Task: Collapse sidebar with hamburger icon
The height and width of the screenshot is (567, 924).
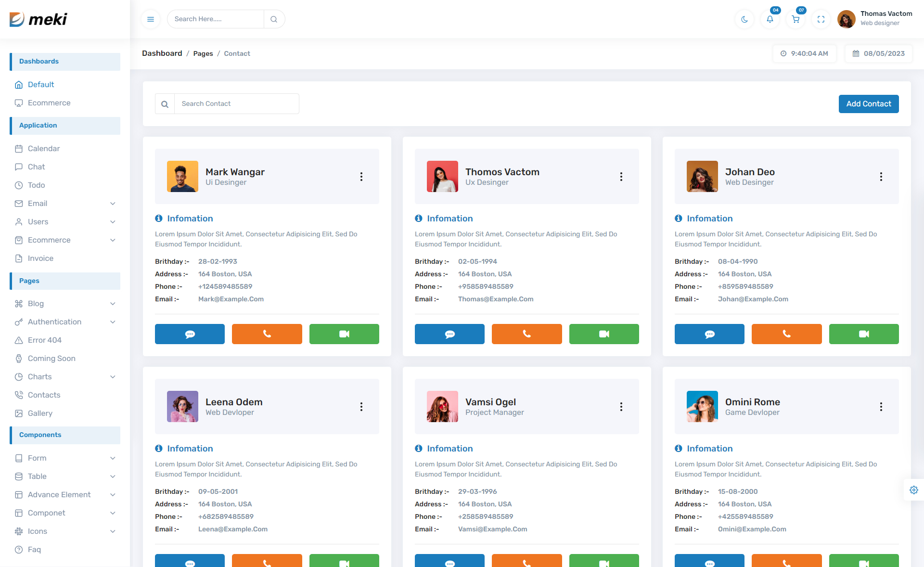Action: click(x=151, y=19)
